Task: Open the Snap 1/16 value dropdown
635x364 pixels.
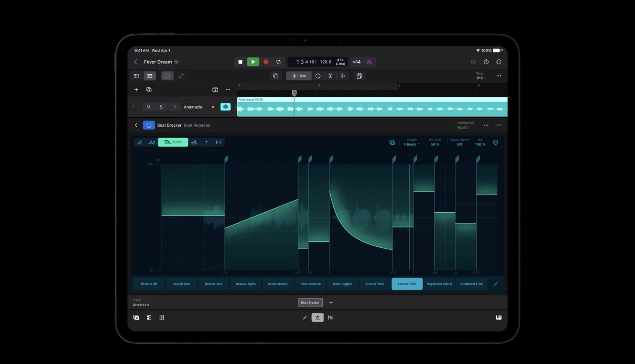Action: [x=480, y=78]
